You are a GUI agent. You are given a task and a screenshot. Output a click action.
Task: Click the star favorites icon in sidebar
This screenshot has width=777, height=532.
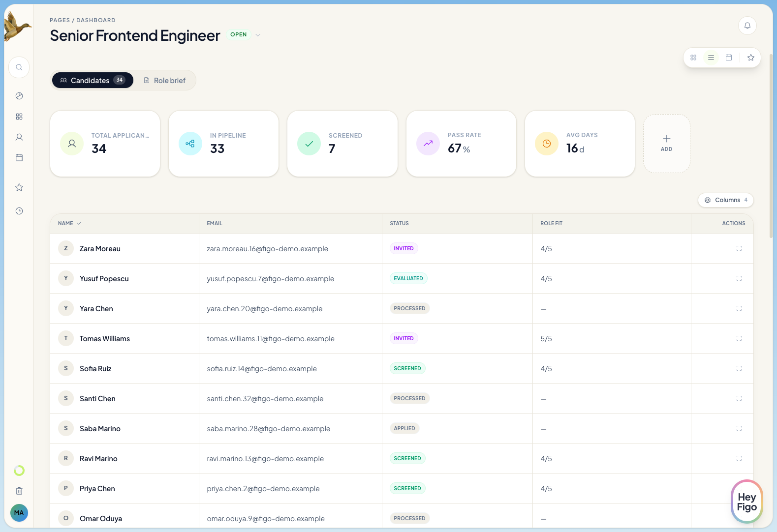19,187
